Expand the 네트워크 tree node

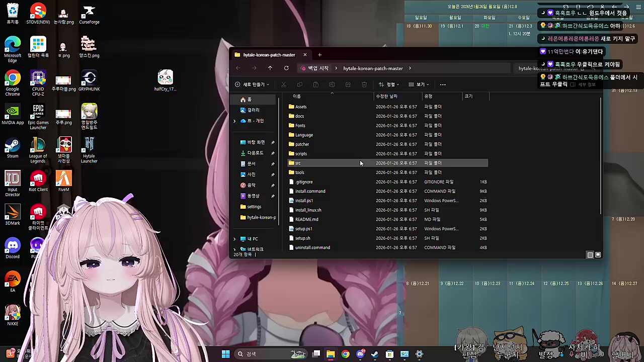[x=234, y=249]
